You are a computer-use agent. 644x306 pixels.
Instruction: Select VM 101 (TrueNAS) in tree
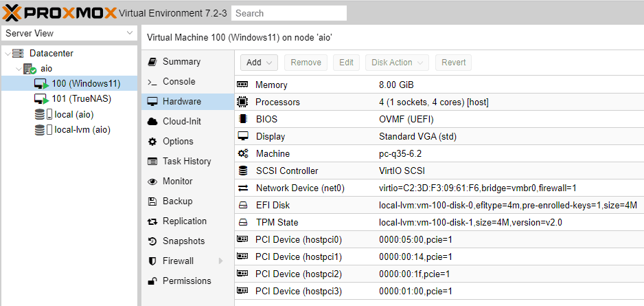pyautogui.click(x=69, y=99)
